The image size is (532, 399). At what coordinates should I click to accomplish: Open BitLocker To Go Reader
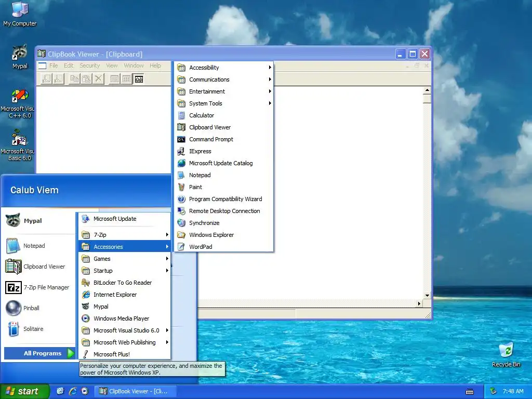click(x=124, y=283)
